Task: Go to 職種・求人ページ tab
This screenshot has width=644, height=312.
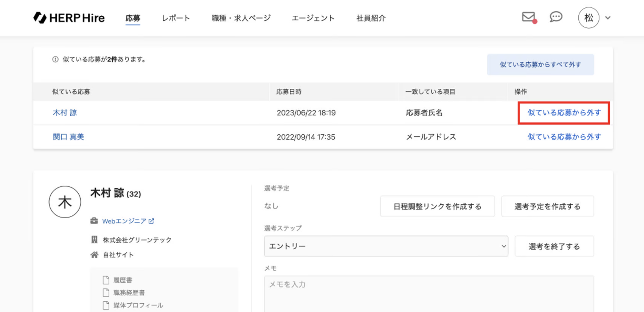Action: (241, 18)
